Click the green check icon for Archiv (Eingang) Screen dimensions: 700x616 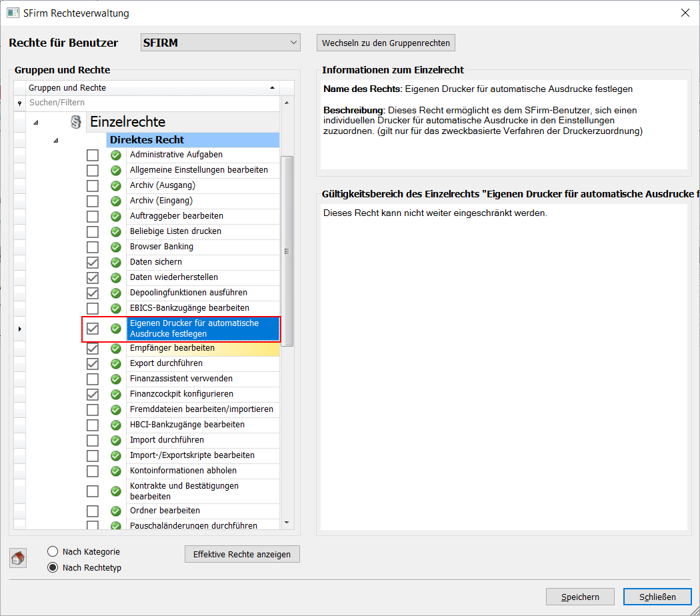coord(115,201)
